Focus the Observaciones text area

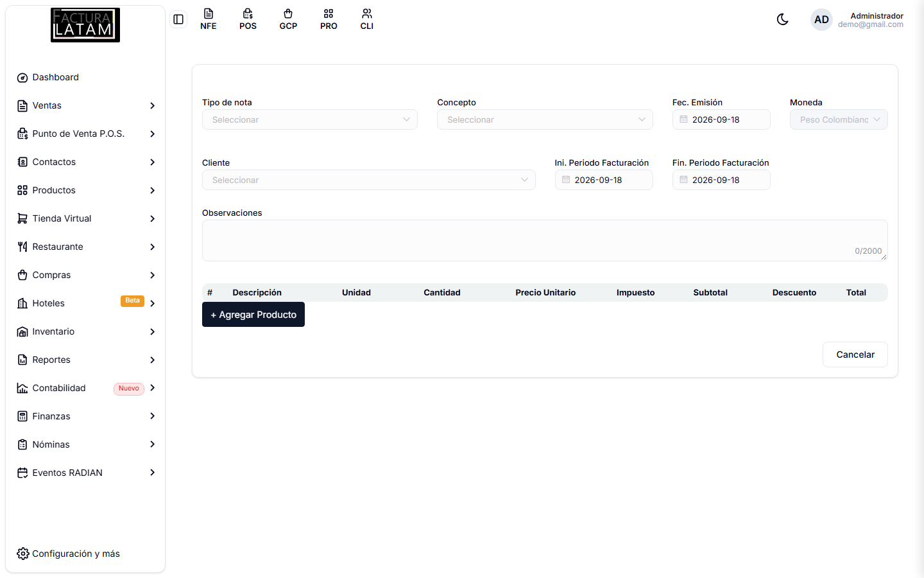[x=545, y=240]
